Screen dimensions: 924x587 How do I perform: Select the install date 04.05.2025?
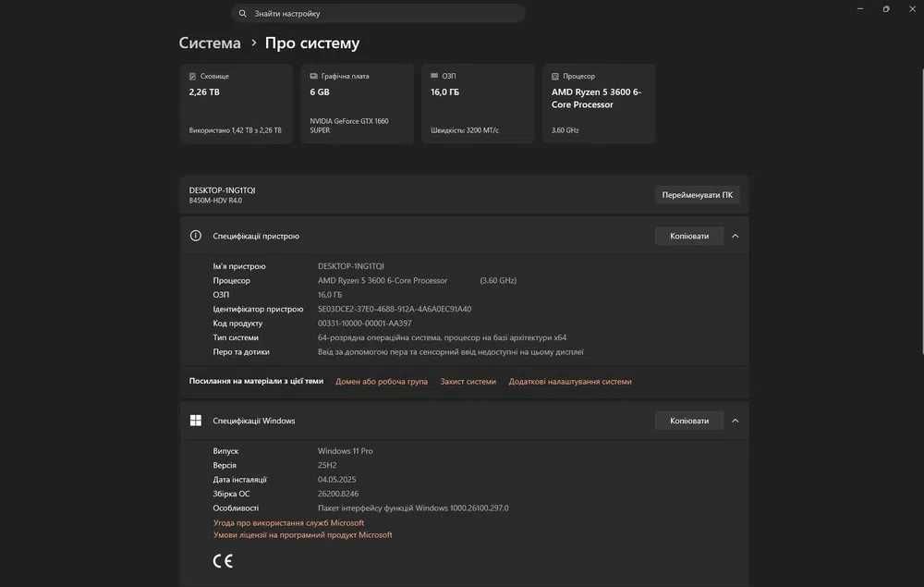pos(336,479)
